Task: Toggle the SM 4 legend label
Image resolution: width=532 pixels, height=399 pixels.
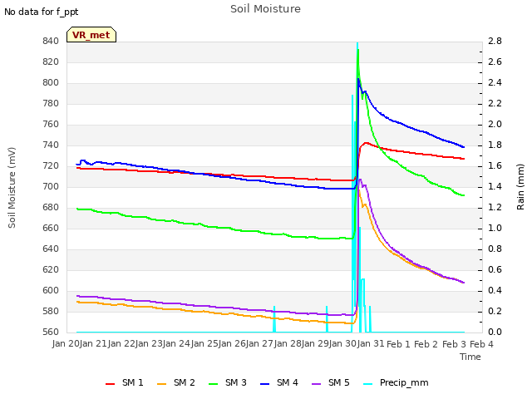Action: 288,382
